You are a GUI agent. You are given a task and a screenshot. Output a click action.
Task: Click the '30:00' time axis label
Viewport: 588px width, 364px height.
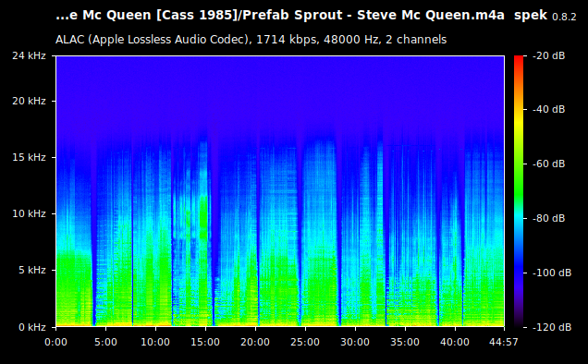pos(355,342)
